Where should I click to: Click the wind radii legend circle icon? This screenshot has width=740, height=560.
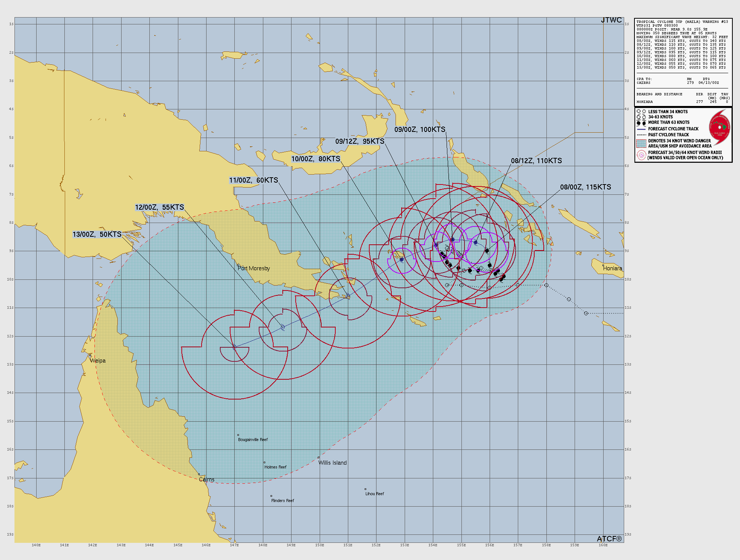[641, 155]
